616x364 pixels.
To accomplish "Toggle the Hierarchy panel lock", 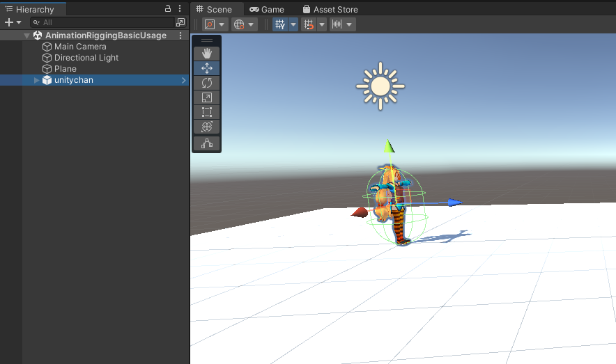I will (168, 8).
